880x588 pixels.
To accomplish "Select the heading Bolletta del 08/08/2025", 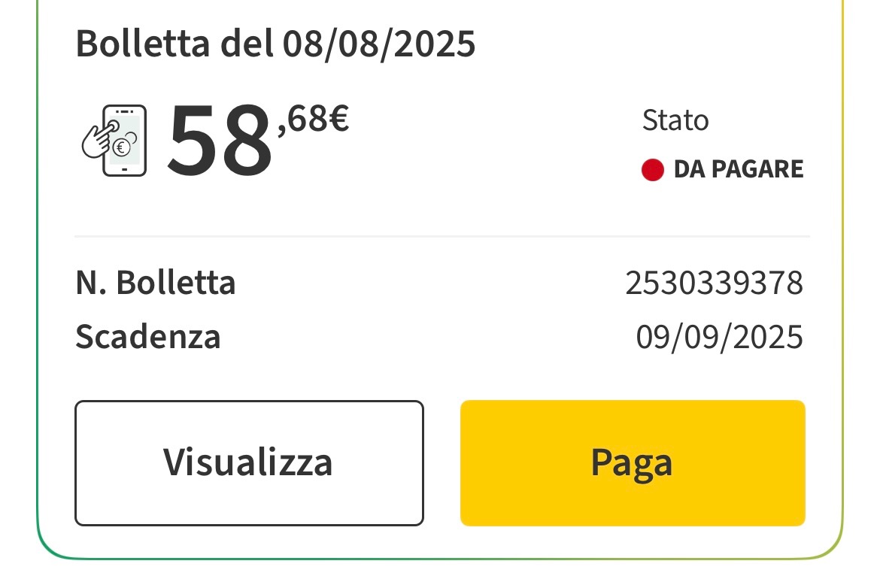I will [275, 44].
